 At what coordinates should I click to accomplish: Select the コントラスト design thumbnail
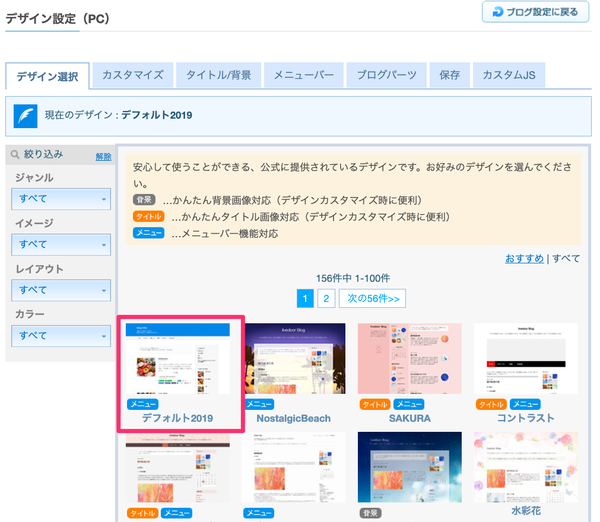point(526,359)
